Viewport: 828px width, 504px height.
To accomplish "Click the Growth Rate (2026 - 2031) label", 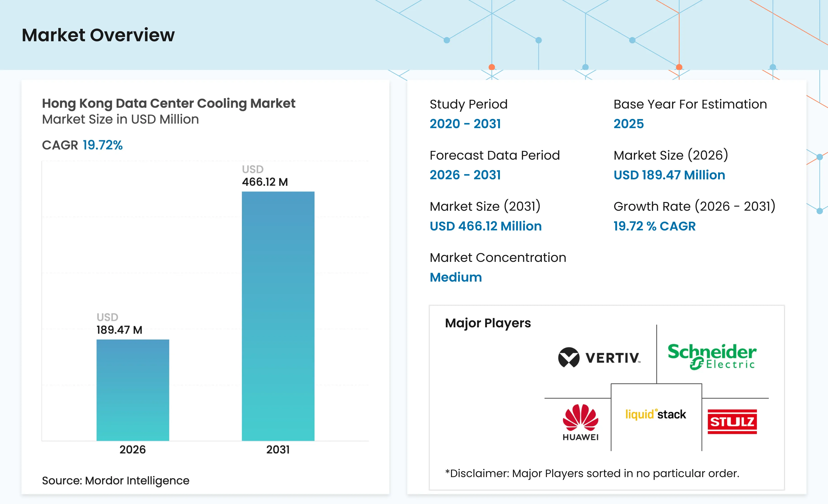I will click(694, 206).
